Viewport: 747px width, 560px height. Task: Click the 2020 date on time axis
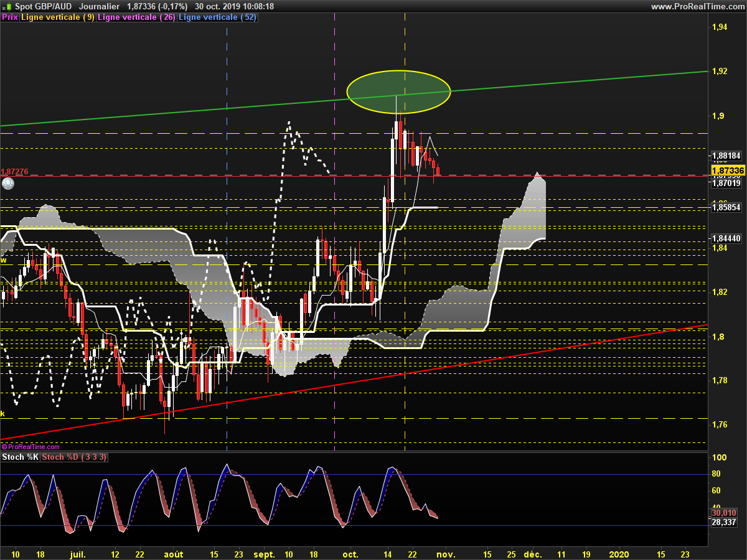point(619,553)
